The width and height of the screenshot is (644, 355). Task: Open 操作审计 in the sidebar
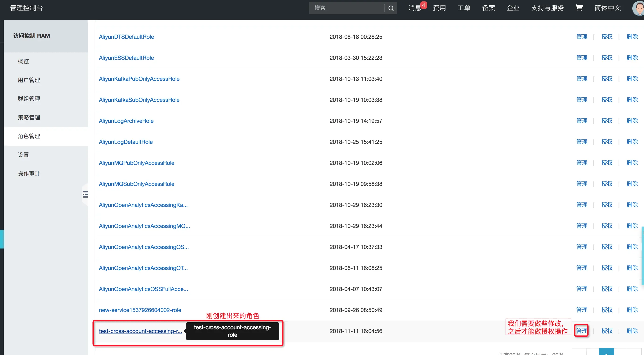(29, 174)
